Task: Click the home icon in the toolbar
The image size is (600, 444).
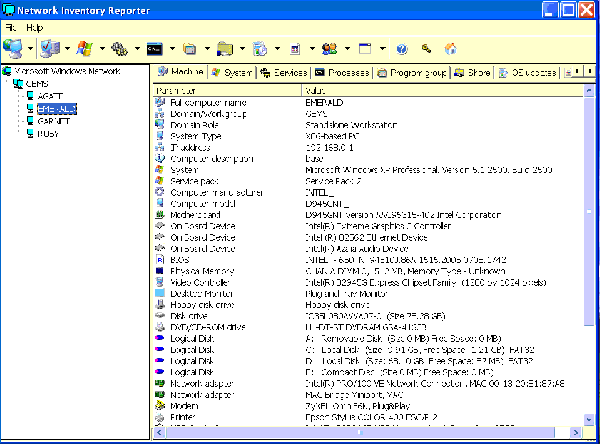Action: pyautogui.click(x=451, y=47)
